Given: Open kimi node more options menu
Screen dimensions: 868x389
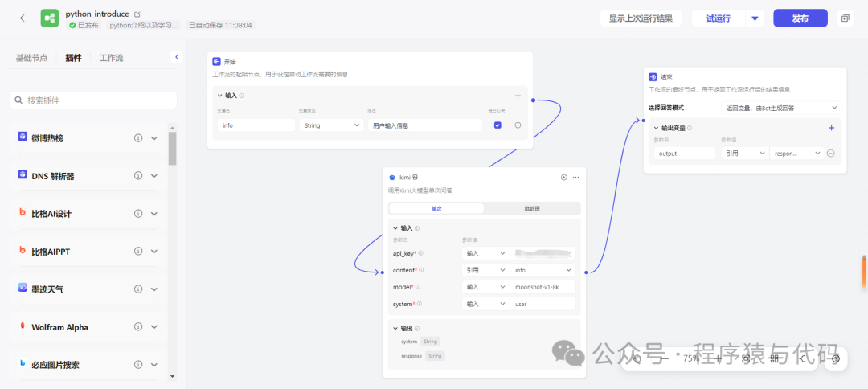Looking at the screenshot, I should (575, 177).
